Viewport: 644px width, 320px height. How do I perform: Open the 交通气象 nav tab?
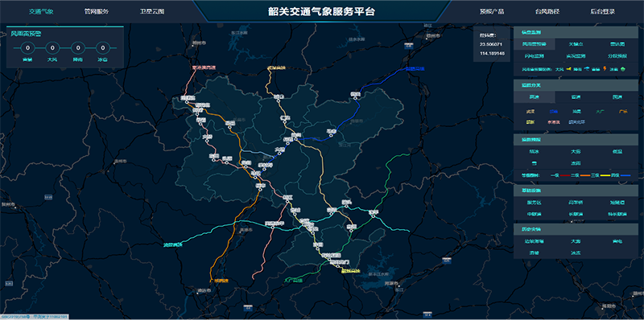(x=41, y=11)
